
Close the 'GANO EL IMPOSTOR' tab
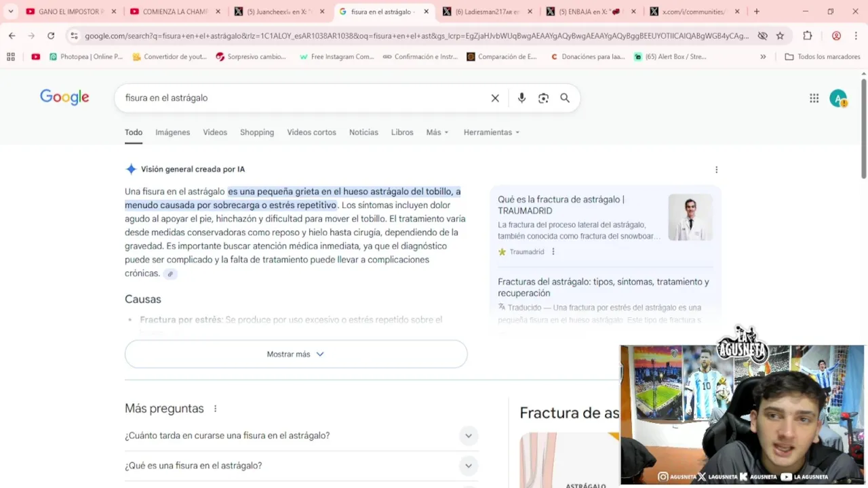pos(113,12)
